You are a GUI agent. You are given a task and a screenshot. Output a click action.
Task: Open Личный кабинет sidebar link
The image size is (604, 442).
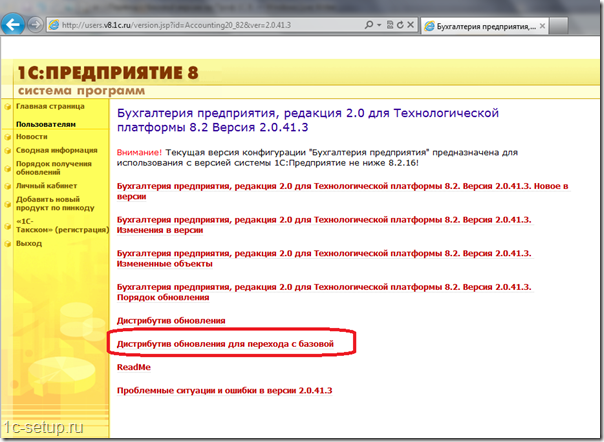tap(46, 186)
